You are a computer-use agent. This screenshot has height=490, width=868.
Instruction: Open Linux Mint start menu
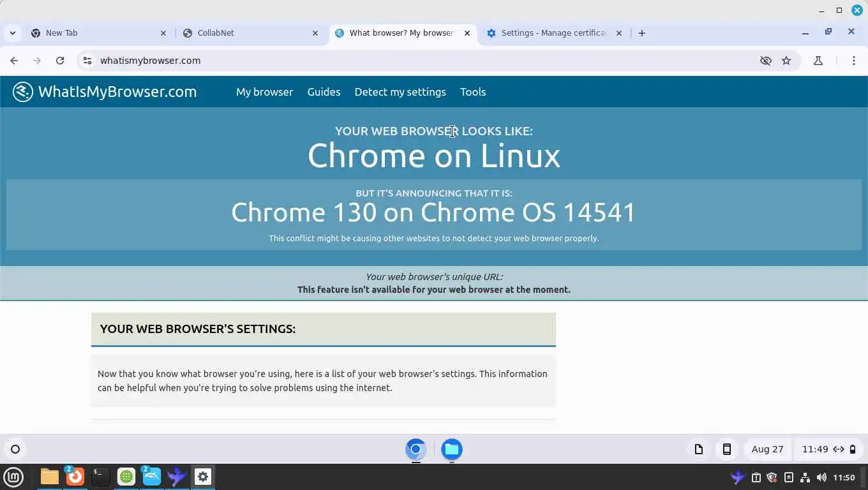click(13, 477)
